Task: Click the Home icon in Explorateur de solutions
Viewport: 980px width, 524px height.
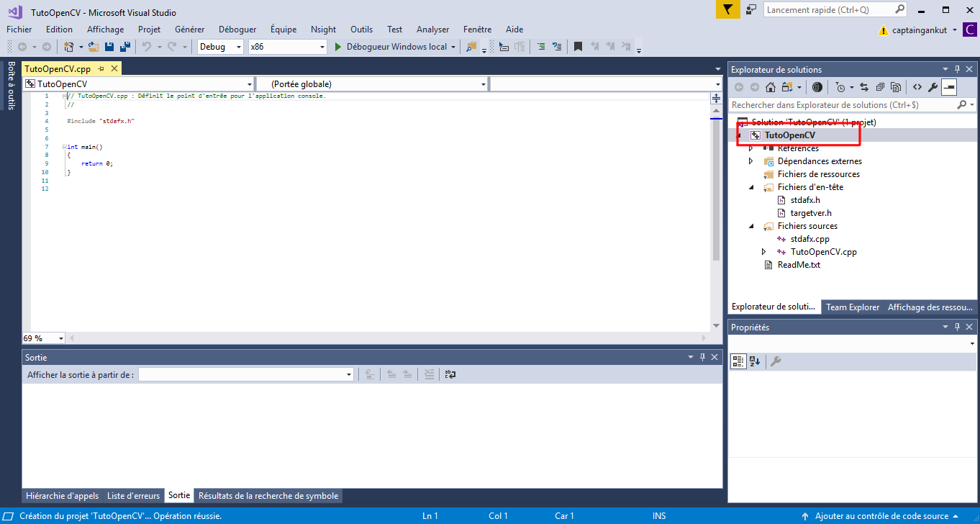Action: point(771,87)
